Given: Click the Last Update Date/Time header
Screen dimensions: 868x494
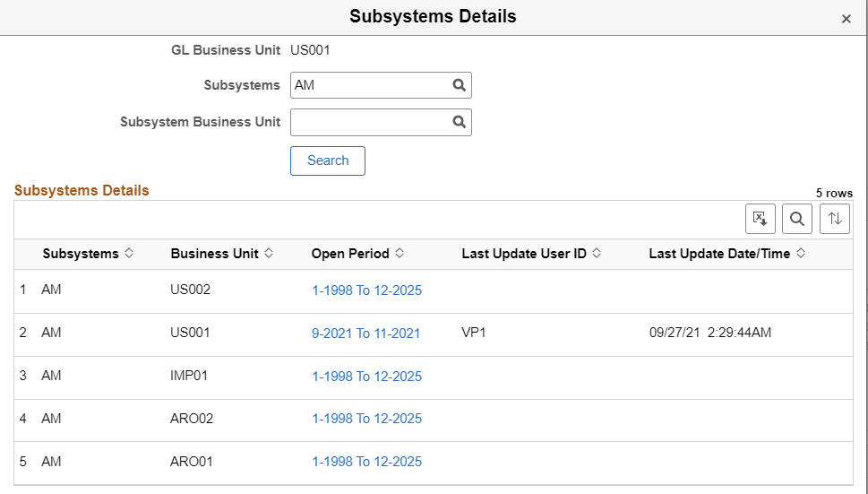Looking at the screenshot, I should coord(719,254).
